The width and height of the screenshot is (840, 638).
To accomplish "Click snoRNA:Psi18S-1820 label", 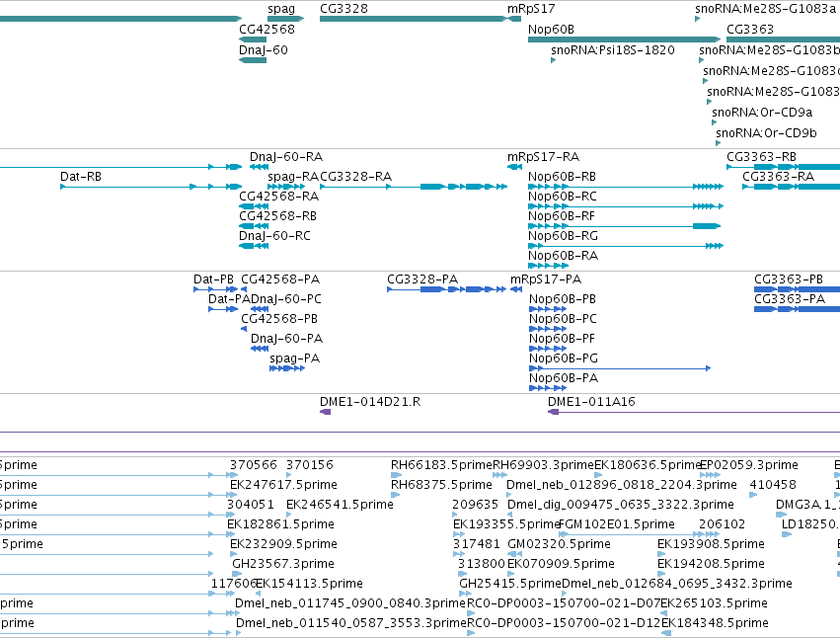I will coord(612,50).
